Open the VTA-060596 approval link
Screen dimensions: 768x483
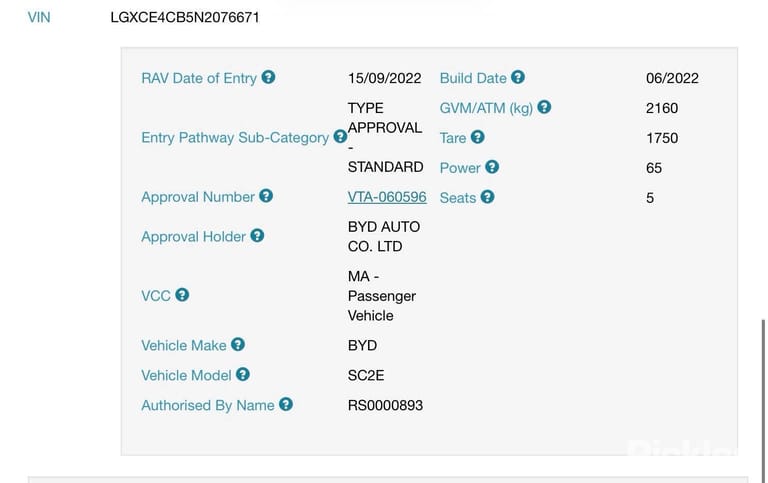coord(387,197)
